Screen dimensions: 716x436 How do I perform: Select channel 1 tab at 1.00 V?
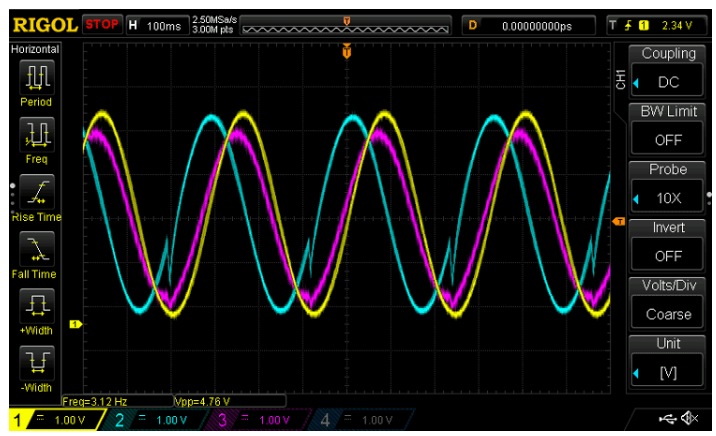click(57, 420)
